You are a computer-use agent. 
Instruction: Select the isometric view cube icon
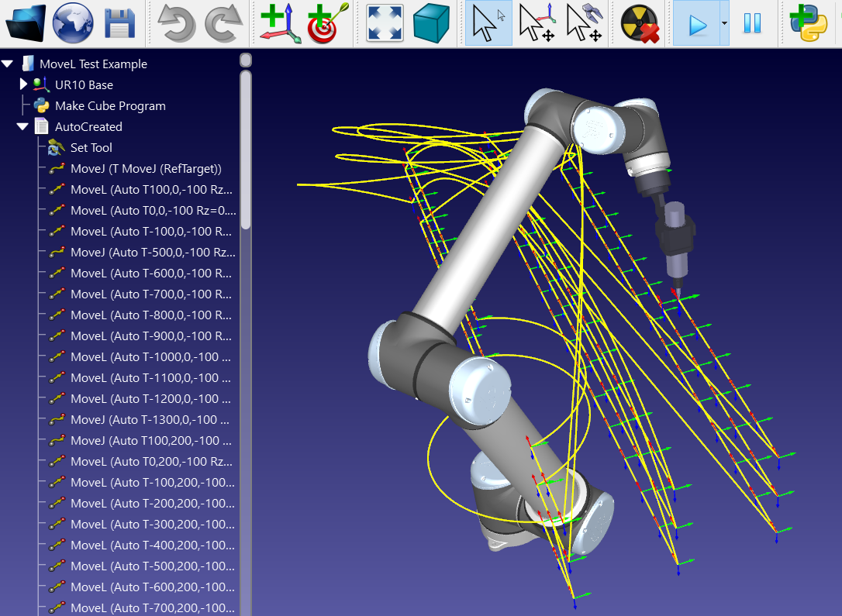[432, 23]
